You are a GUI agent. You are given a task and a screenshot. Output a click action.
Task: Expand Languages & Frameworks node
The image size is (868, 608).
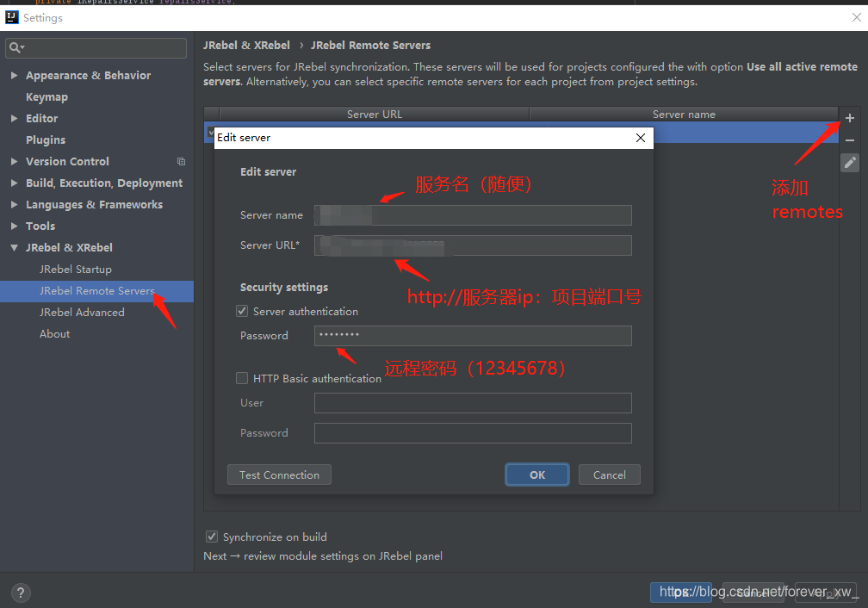pyautogui.click(x=15, y=205)
